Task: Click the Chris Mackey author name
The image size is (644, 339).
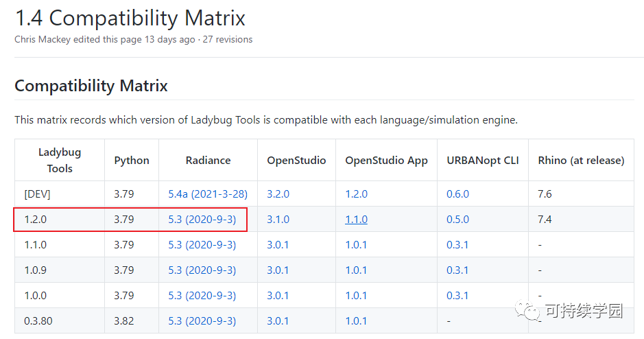Action: (x=44, y=39)
